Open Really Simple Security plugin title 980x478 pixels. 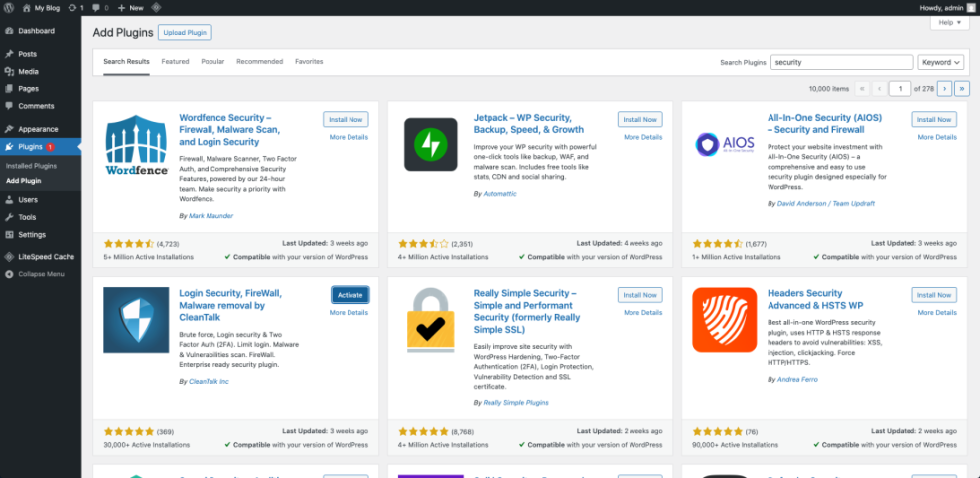pyautogui.click(x=524, y=311)
